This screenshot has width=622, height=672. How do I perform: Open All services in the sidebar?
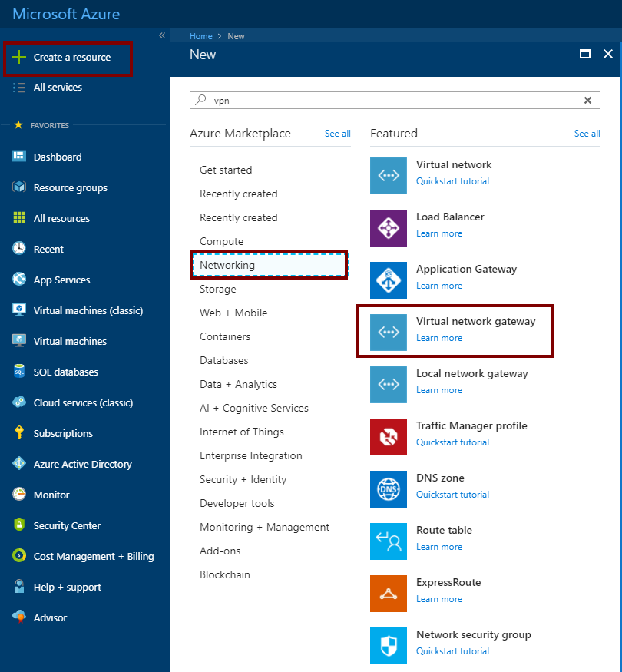[x=58, y=88]
